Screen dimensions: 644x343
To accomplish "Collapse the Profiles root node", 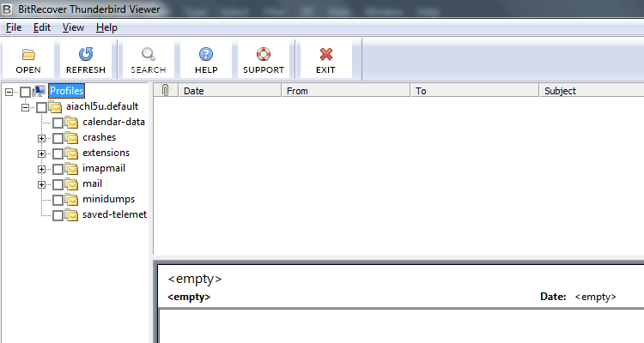I will tap(9, 92).
